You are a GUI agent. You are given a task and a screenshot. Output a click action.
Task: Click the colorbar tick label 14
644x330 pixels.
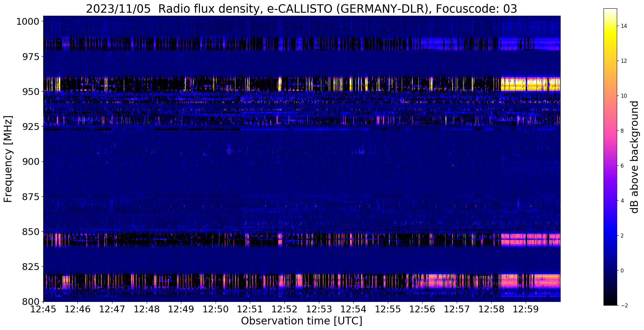624,26
